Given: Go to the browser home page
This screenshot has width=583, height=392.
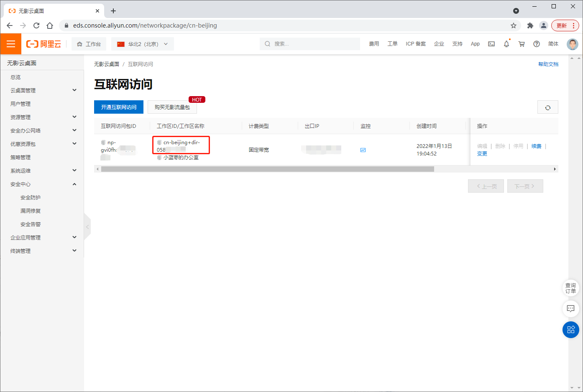Looking at the screenshot, I should coord(50,25).
